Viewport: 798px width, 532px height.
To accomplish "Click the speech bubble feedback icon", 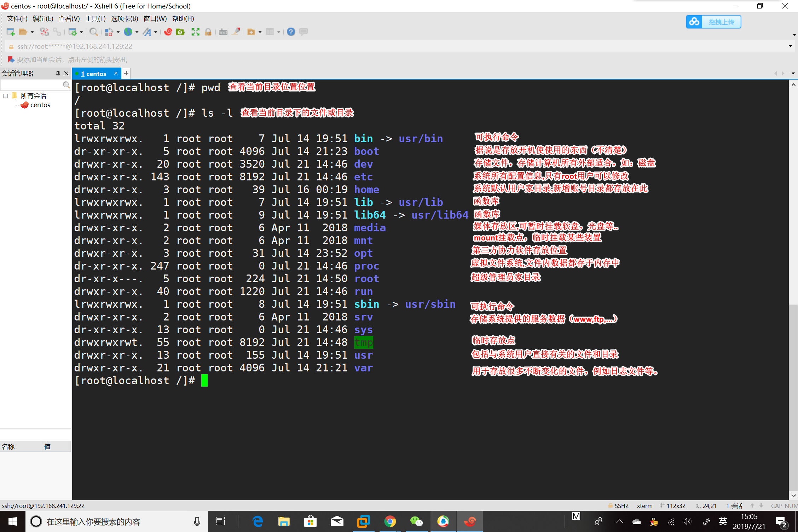I will pos(303,32).
